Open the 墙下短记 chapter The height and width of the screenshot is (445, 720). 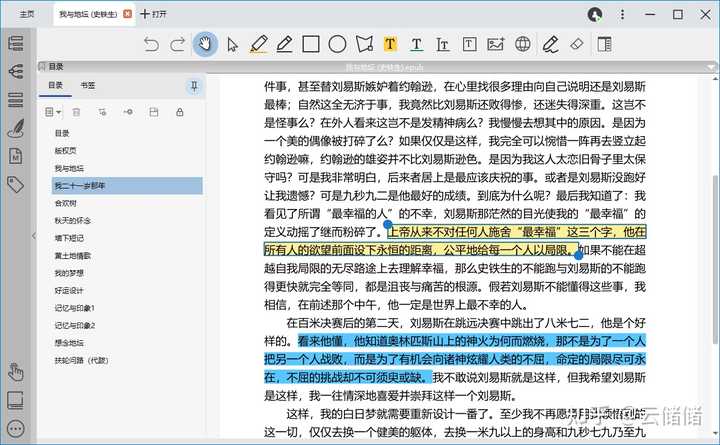pyautogui.click(x=69, y=238)
